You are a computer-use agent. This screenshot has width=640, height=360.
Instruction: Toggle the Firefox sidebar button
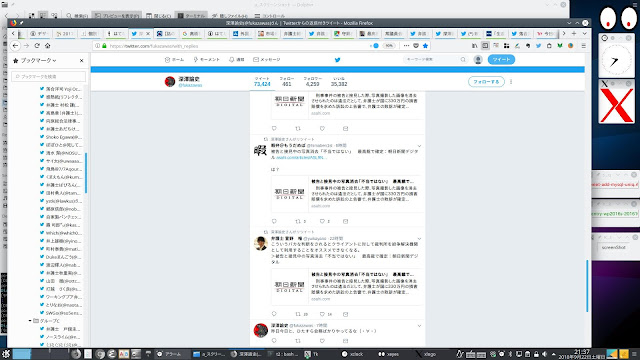click(x=485, y=46)
